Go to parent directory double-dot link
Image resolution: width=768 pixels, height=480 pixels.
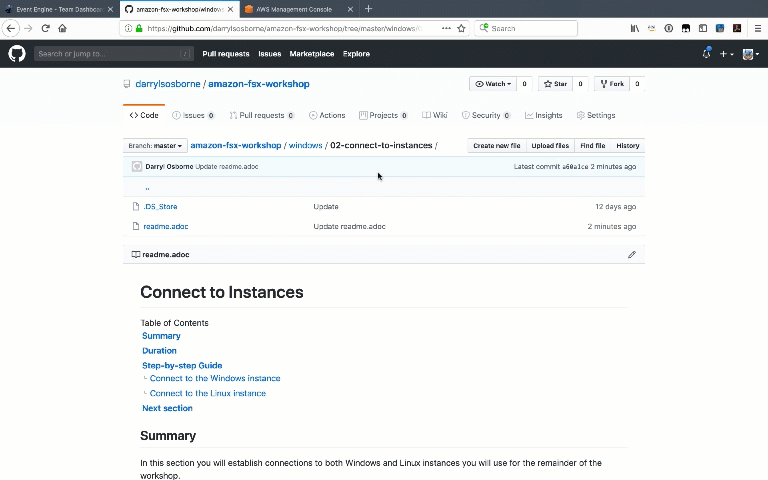click(147, 187)
